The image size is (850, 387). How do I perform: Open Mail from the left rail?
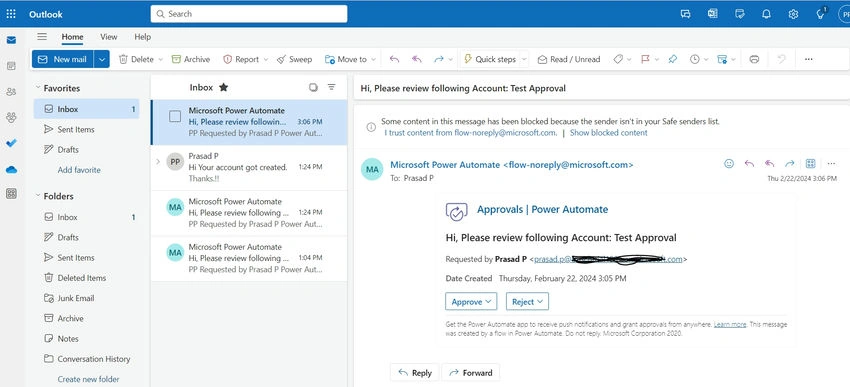coord(11,40)
